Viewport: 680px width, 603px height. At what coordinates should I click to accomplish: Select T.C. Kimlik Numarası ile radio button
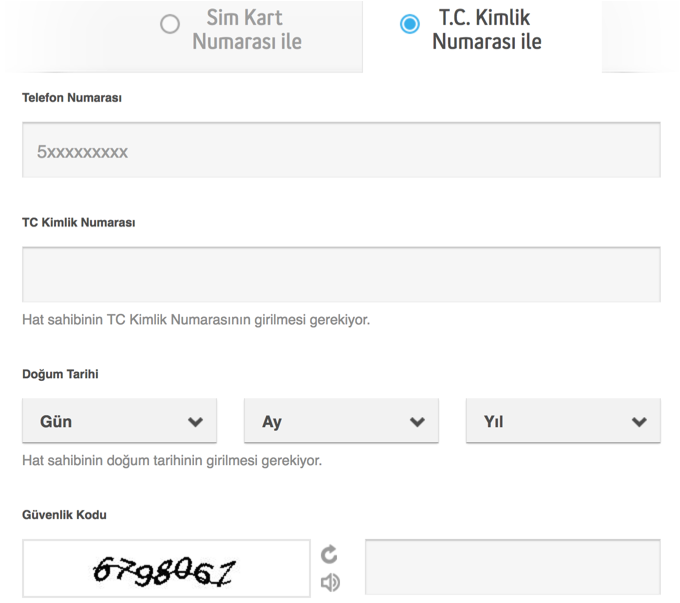tap(410, 24)
